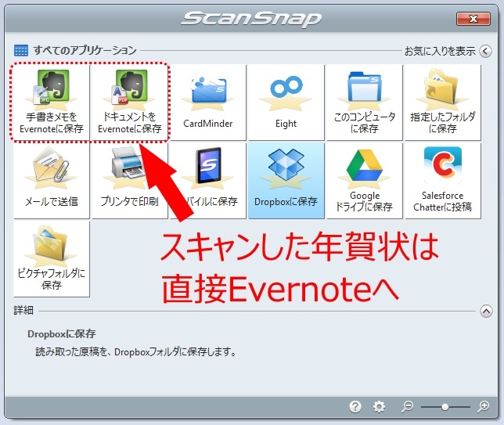This screenshot has width=504, height=425.
Task: Open the CardMinder application tile
Action: [x=208, y=103]
